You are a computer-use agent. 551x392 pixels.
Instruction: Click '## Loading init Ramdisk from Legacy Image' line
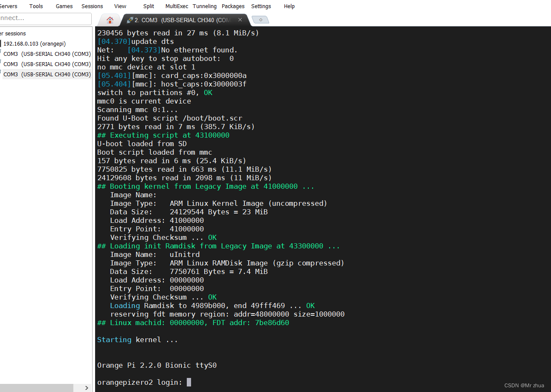point(219,246)
